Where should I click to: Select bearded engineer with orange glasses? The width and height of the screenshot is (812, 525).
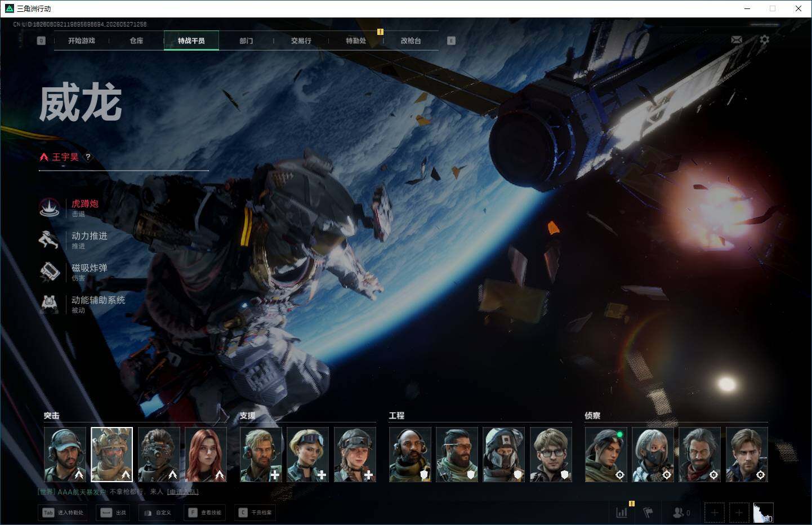click(457, 455)
